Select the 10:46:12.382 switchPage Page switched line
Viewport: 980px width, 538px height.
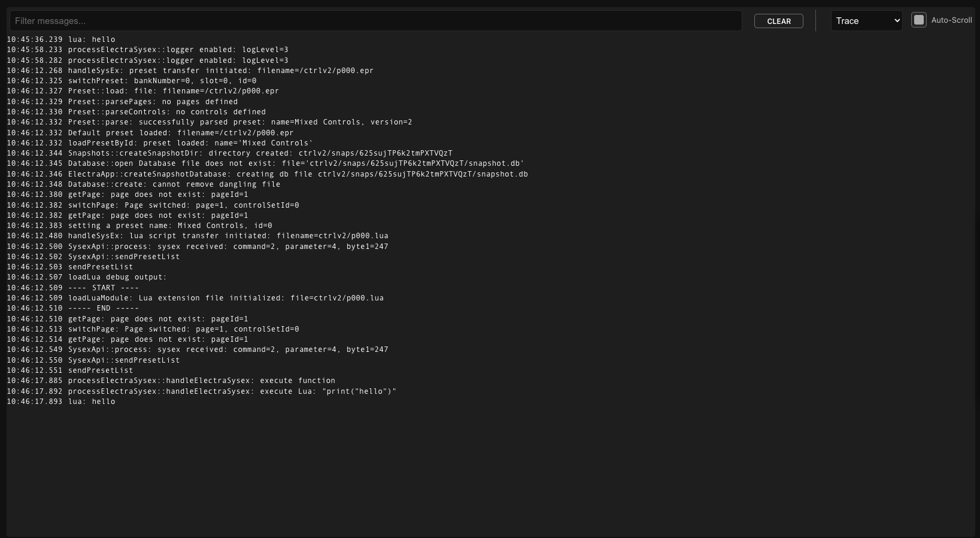[x=153, y=205]
